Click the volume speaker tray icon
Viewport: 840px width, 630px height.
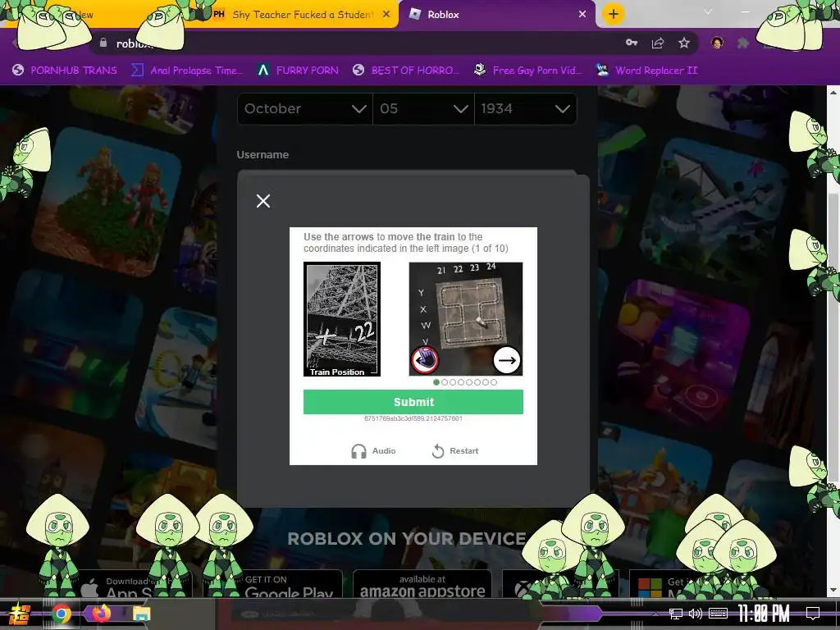tap(696, 614)
